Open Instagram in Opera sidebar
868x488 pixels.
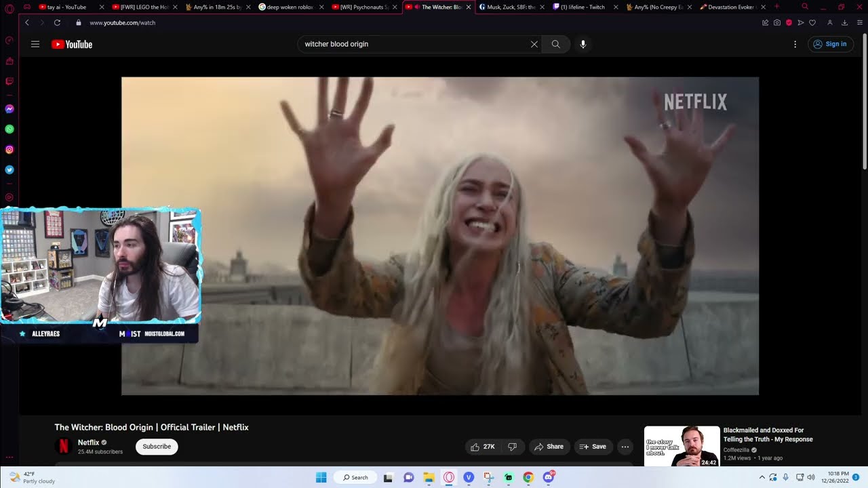(9, 149)
